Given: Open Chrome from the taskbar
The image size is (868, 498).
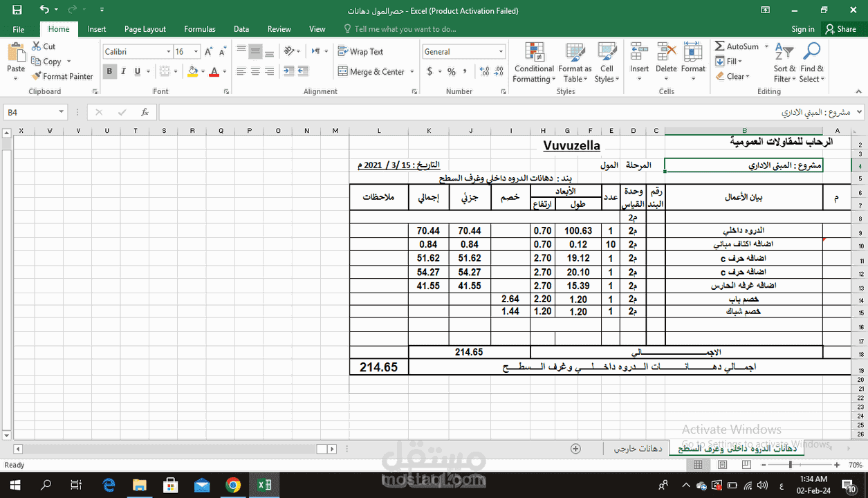Looking at the screenshot, I should pos(232,485).
